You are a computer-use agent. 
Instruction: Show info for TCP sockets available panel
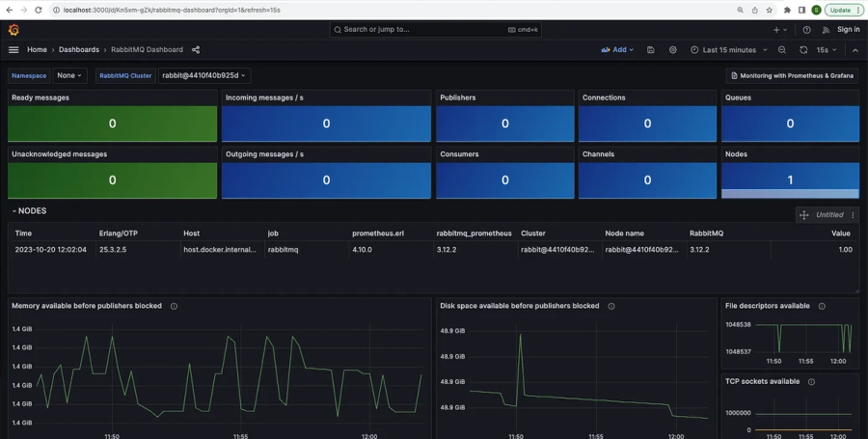811,382
